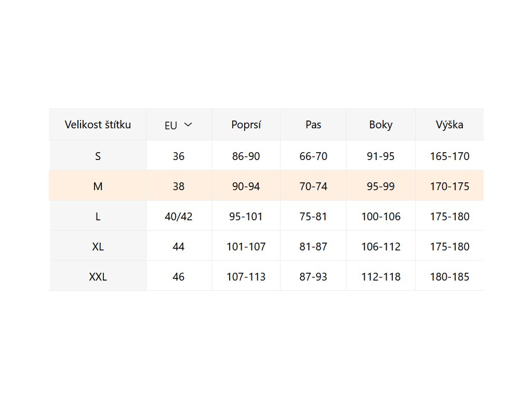Select the Boky column header

(x=381, y=125)
